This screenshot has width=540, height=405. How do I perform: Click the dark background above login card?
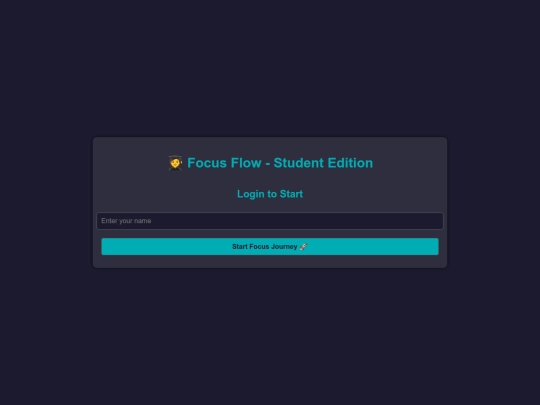pyautogui.click(x=270, y=69)
